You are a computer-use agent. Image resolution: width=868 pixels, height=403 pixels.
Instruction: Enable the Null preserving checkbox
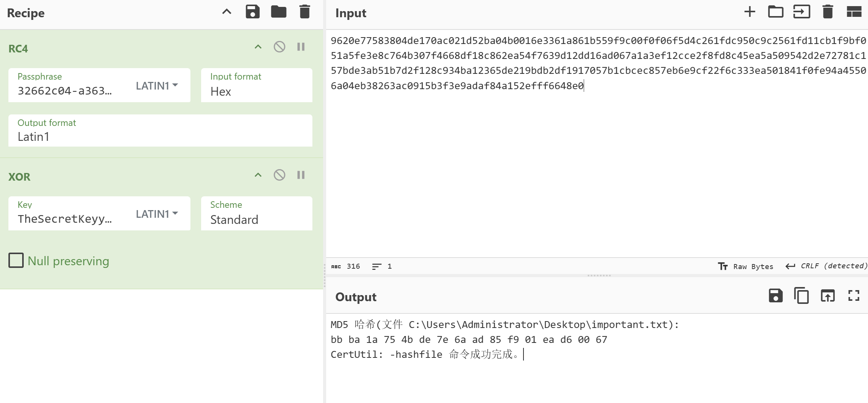click(16, 261)
